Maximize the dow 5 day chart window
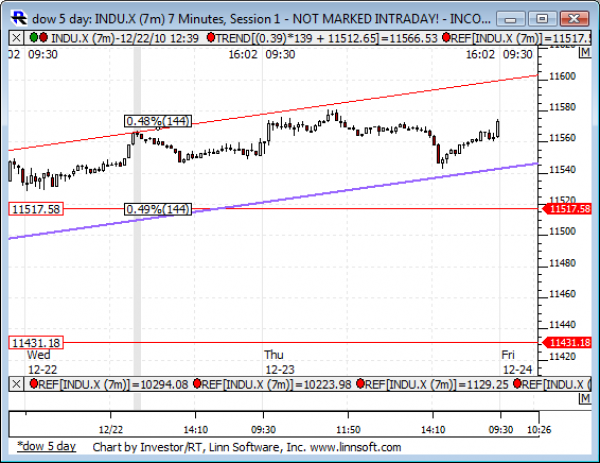Viewport: 600px width, 463px height. click(542, 18)
